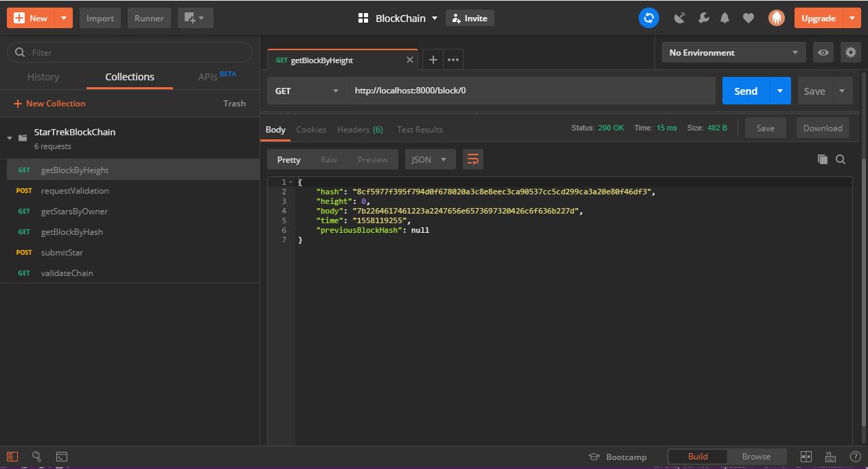
Task: Switch to the APIs beta tab
Action: click(216, 77)
